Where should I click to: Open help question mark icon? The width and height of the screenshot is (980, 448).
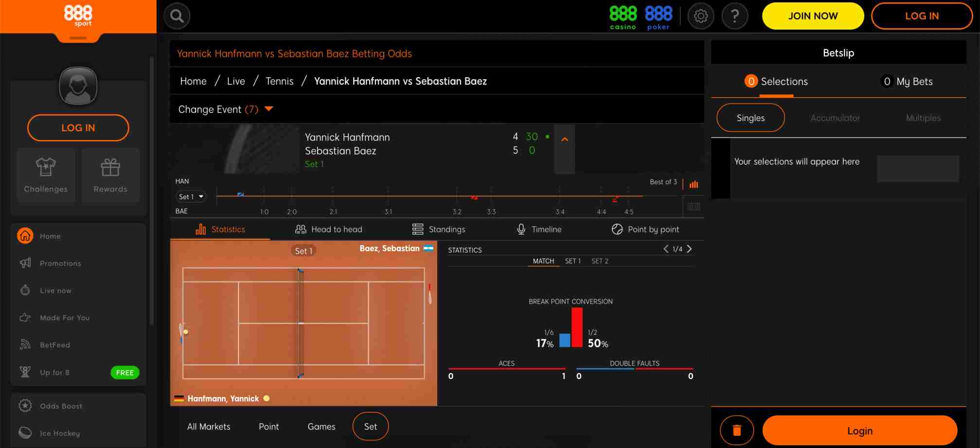735,16
